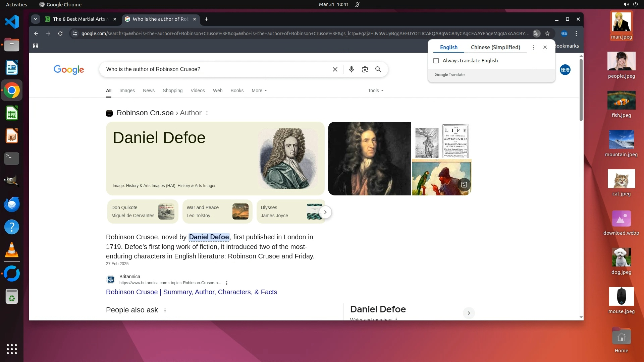Select Chinese (Simplified) translate tab
Screen dimensions: 644x362
coord(495,47)
